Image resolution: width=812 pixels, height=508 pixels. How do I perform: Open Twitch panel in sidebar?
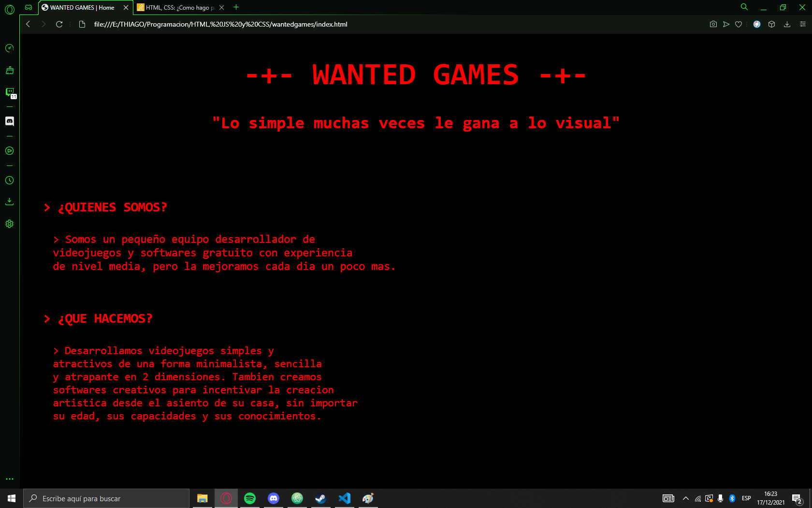(10, 92)
